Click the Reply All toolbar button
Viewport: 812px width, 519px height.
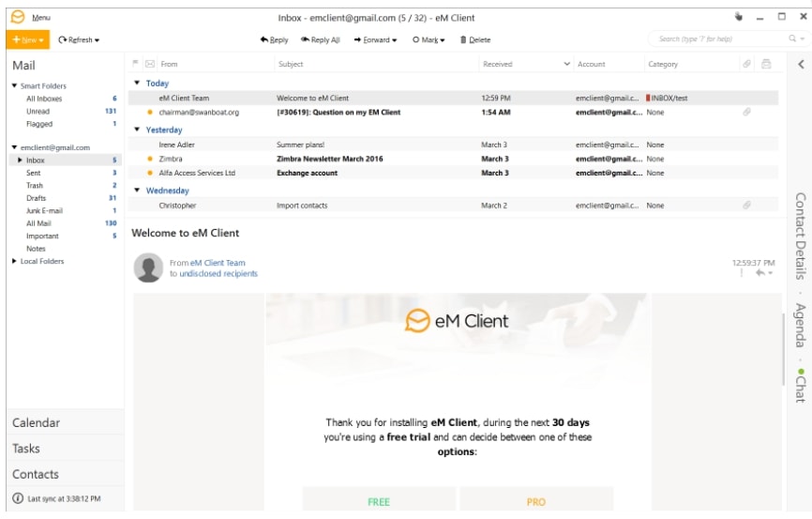point(321,40)
